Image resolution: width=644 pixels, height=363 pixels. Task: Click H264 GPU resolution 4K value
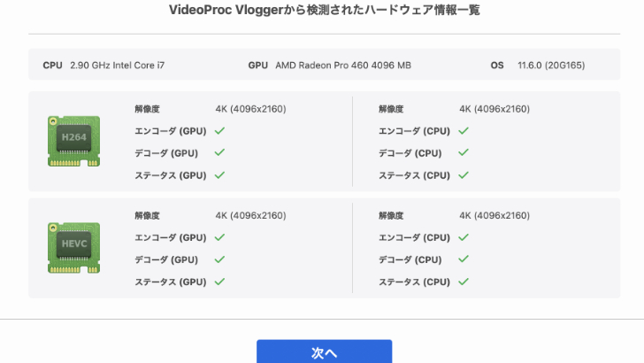(x=250, y=109)
